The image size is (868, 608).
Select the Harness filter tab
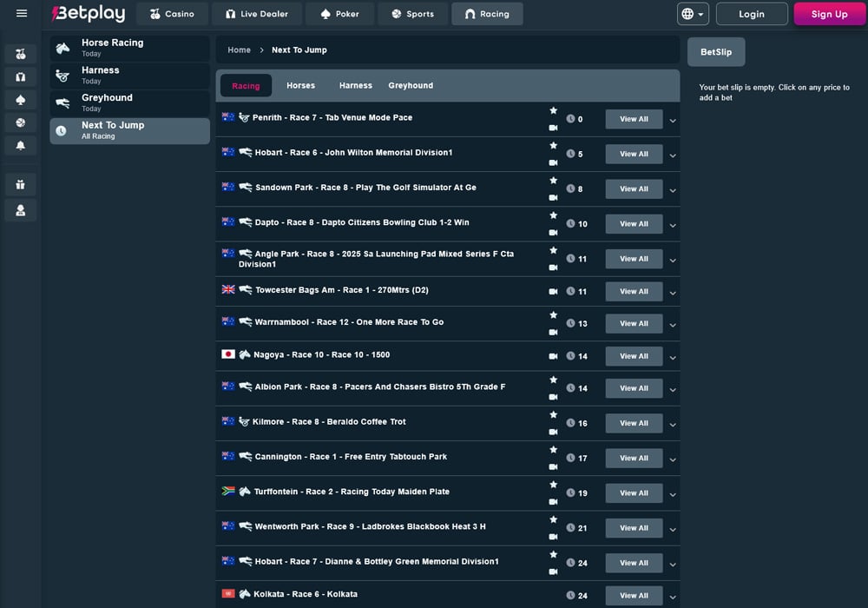point(355,85)
